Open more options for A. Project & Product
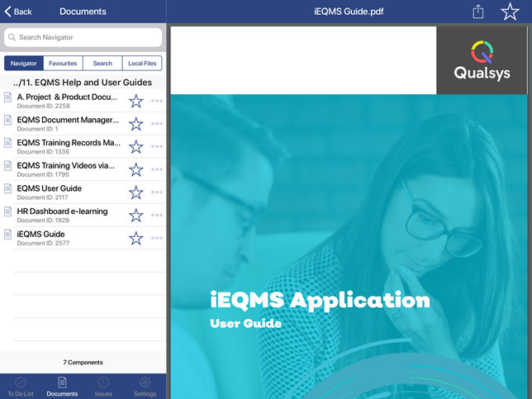Image resolution: width=532 pixels, height=399 pixels. pyautogui.click(x=157, y=101)
